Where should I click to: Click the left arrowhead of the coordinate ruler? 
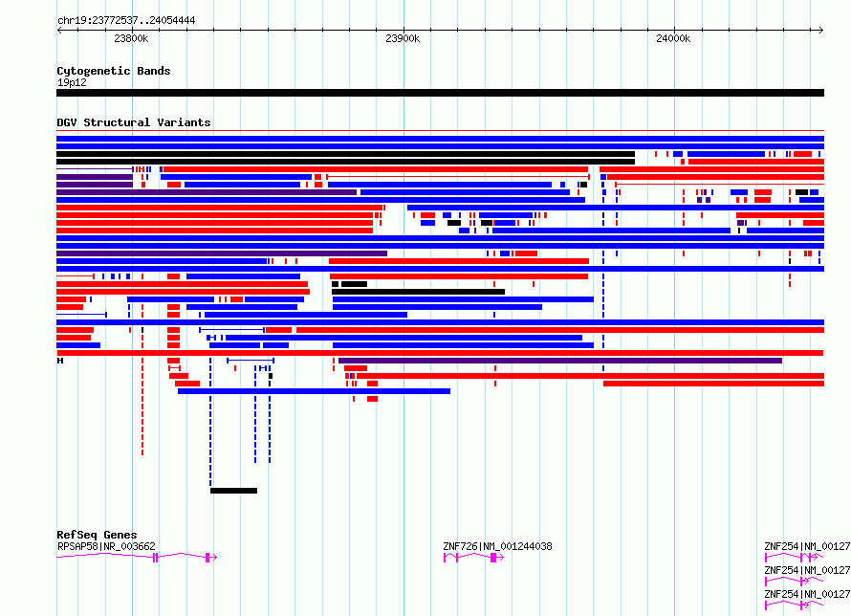pyautogui.click(x=59, y=30)
